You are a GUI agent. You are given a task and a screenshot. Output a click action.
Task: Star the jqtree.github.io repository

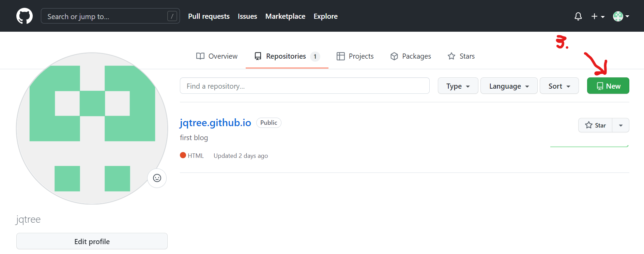click(595, 125)
